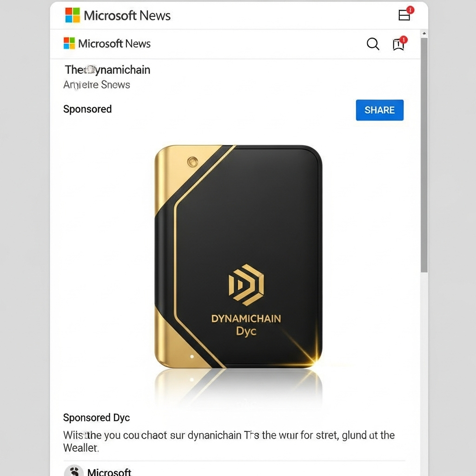Click the Microsoft logo in second header
Screen dimensions: 476x476
click(69, 43)
